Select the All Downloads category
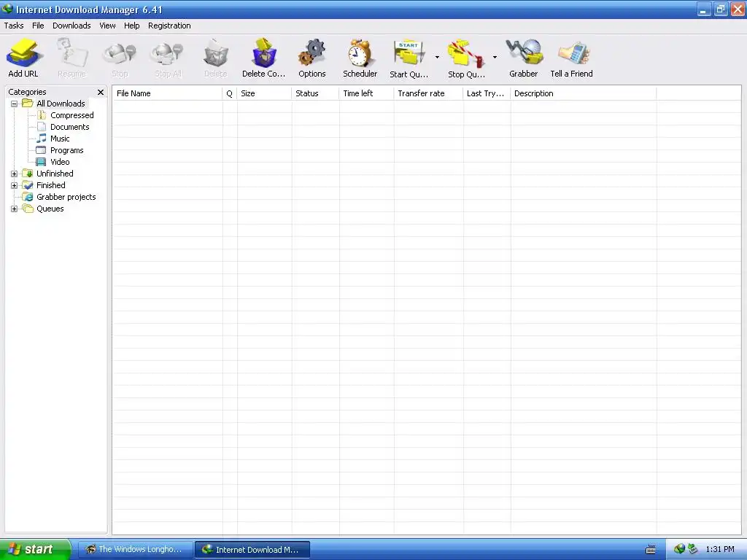 click(x=61, y=104)
